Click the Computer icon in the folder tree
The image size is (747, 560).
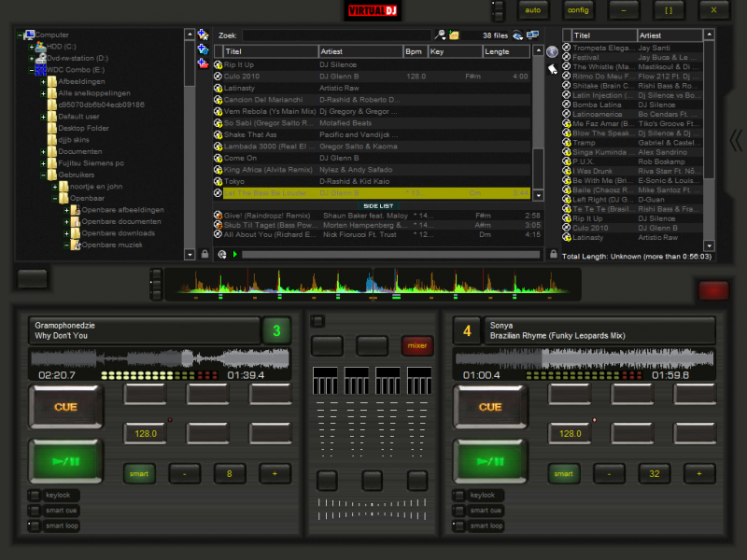tap(29, 35)
